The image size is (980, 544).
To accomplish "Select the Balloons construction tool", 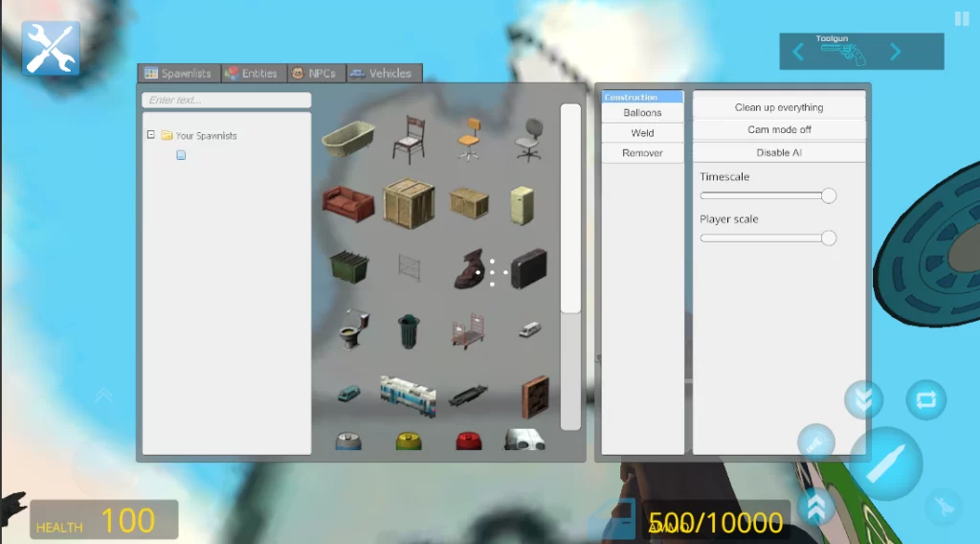I will point(642,113).
